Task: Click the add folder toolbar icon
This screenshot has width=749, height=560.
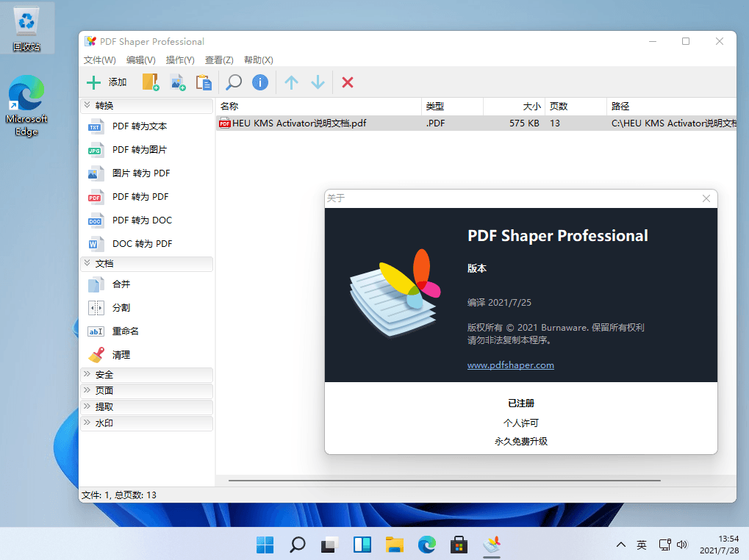Action: (151, 82)
